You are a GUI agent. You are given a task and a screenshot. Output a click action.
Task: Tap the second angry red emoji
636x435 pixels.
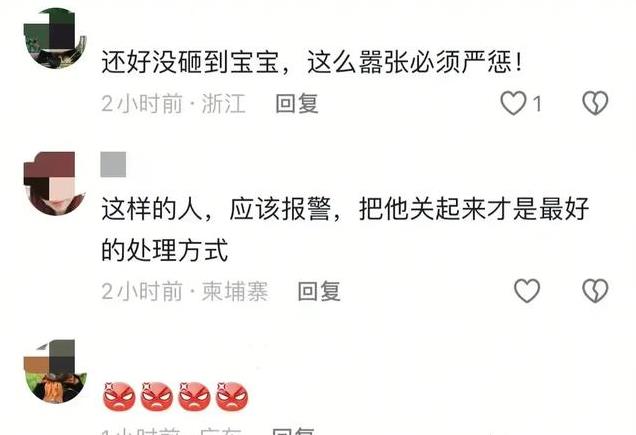(157, 396)
